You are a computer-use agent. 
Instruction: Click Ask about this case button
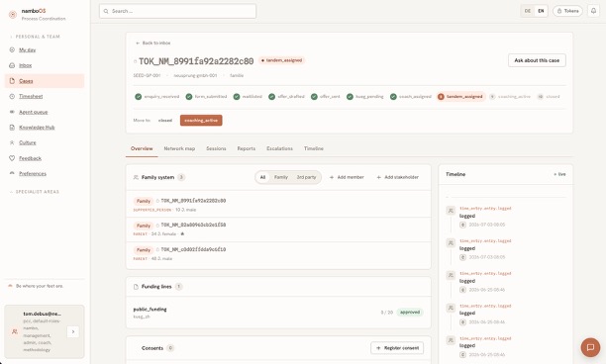[x=537, y=60]
